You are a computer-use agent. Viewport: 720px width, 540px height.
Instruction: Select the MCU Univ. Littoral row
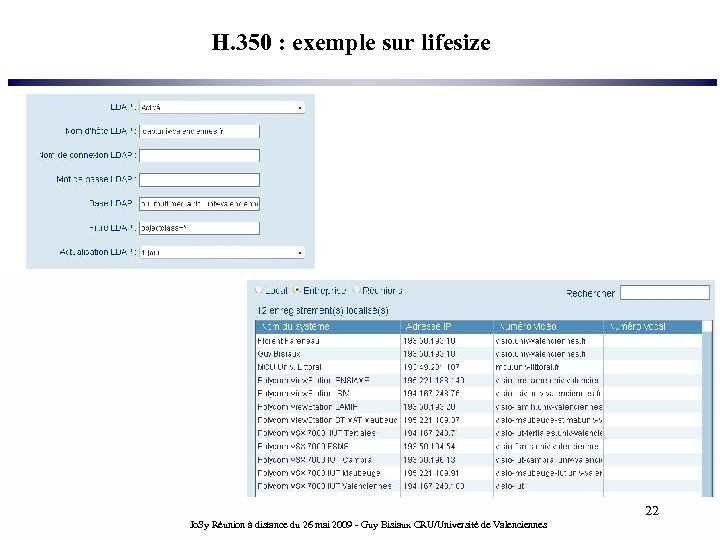(478, 367)
